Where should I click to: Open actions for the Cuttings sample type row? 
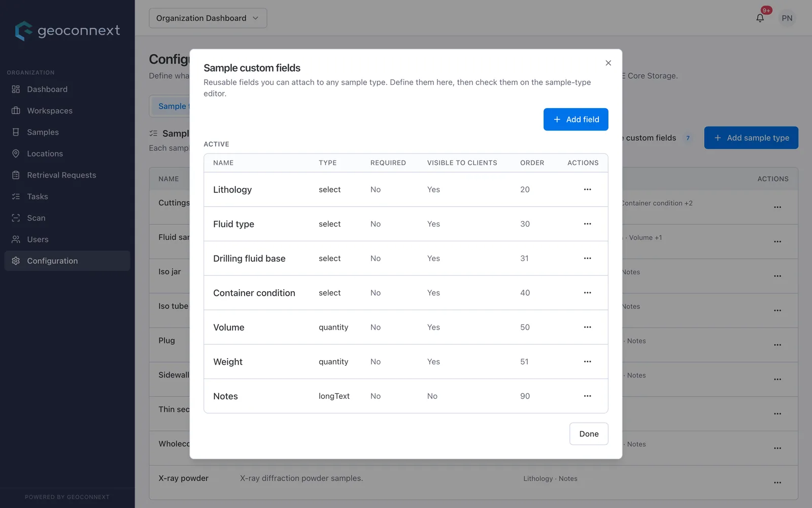pos(777,207)
